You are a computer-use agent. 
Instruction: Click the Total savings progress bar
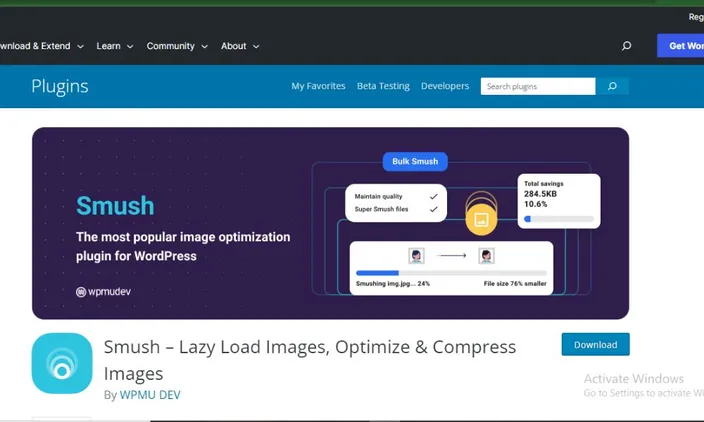click(x=559, y=219)
